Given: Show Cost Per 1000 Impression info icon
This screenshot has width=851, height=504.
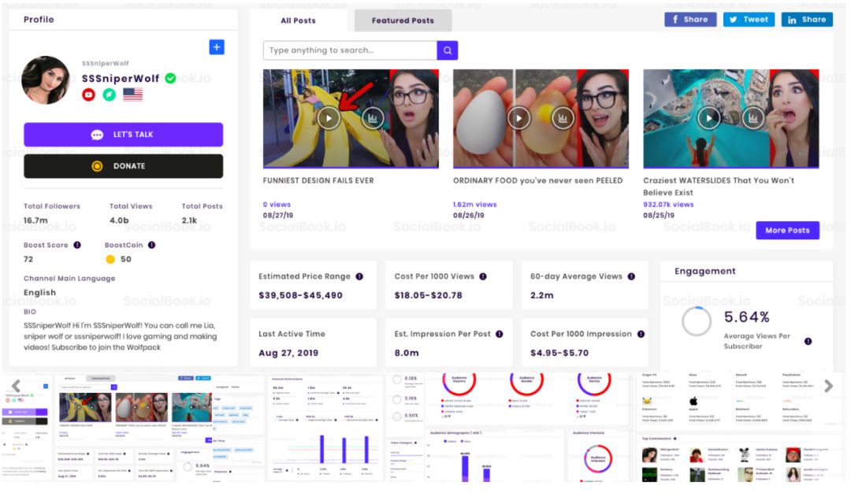Looking at the screenshot, I should tap(641, 334).
